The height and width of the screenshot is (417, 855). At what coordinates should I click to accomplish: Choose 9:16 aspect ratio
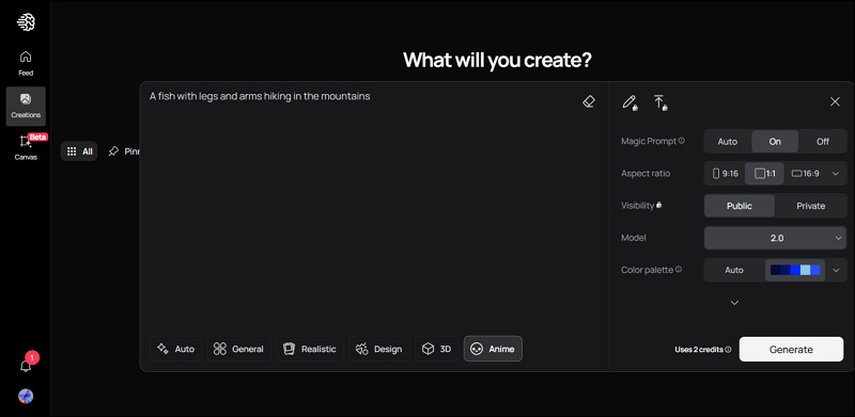pyautogui.click(x=725, y=173)
